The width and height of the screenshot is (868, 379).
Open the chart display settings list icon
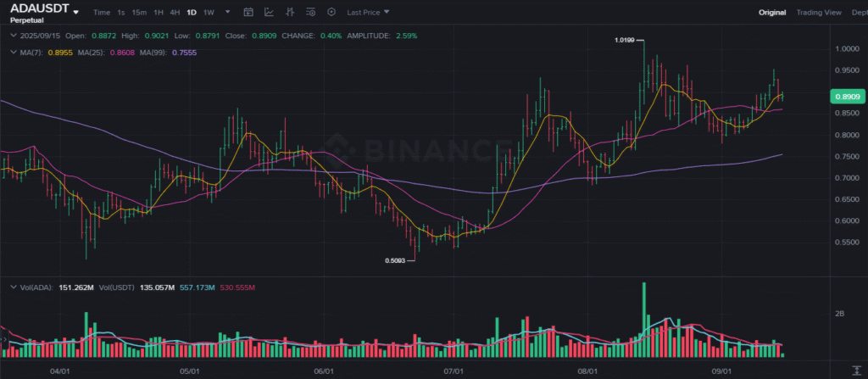tap(310, 13)
